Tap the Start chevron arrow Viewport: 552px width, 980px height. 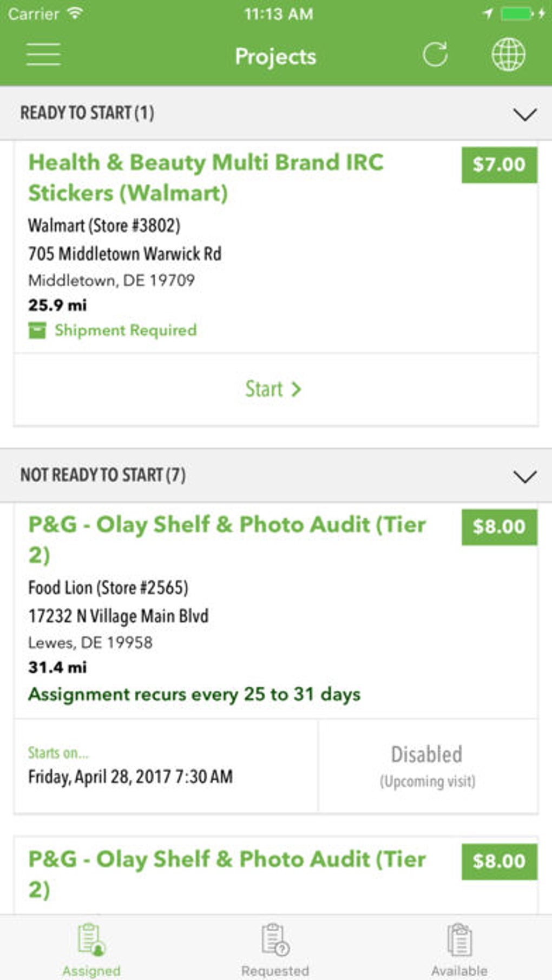coord(295,389)
